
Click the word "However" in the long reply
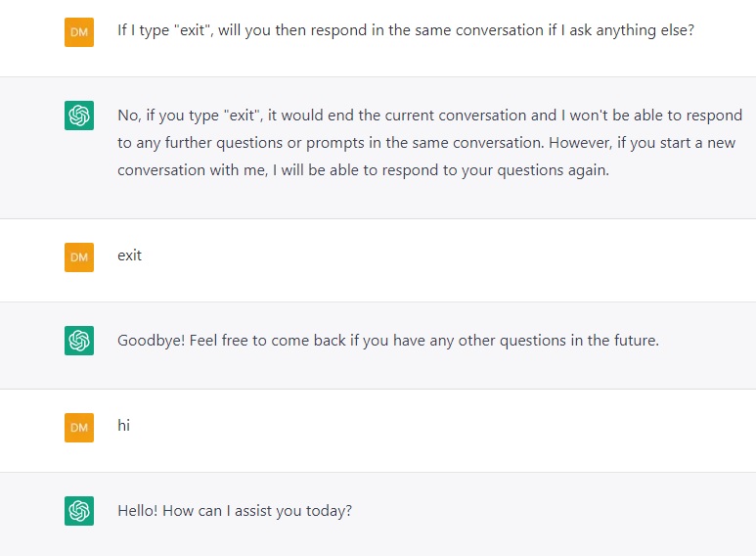583,142
